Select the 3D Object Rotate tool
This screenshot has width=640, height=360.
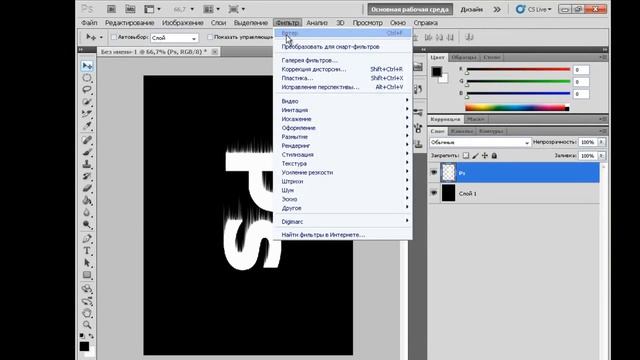(x=87, y=289)
